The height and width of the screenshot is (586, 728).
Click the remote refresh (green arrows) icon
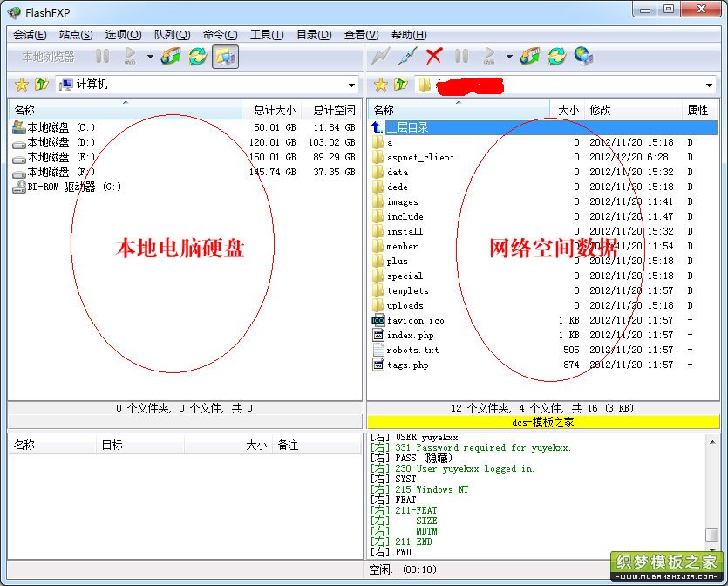pyautogui.click(x=556, y=58)
